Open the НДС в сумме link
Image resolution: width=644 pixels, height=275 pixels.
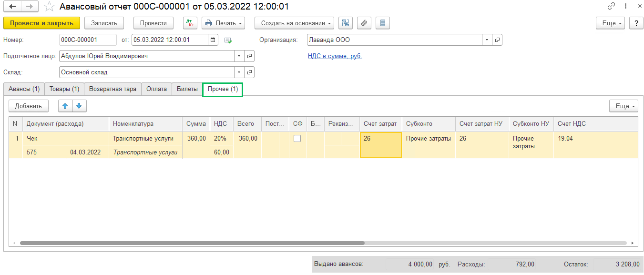[335, 56]
